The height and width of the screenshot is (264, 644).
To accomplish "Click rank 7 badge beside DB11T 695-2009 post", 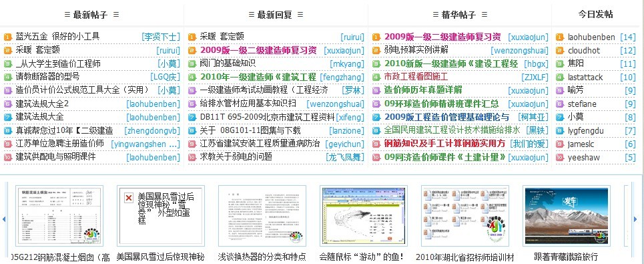I will coord(192,117).
